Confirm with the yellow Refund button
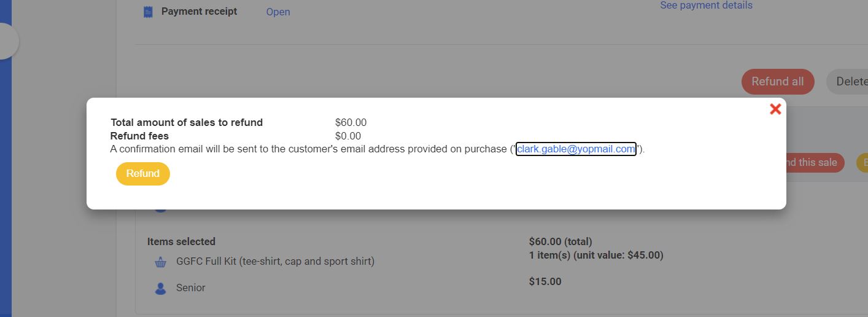The image size is (868, 317). (x=143, y=174)
